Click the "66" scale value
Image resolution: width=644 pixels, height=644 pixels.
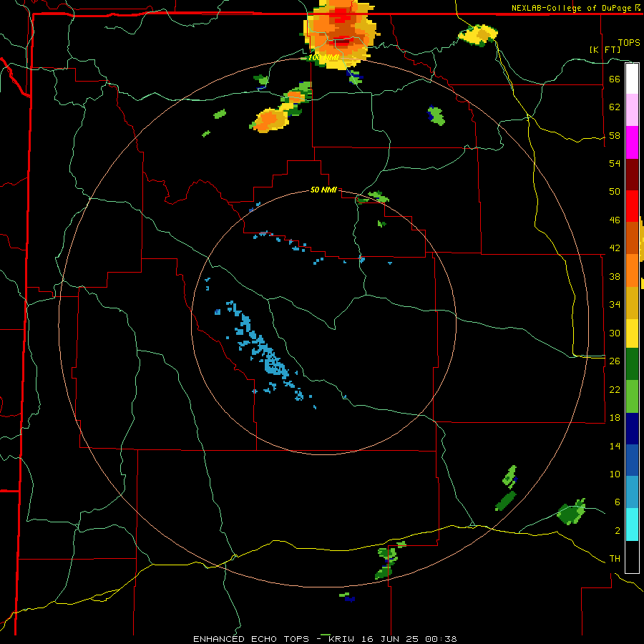click(615, 79)
